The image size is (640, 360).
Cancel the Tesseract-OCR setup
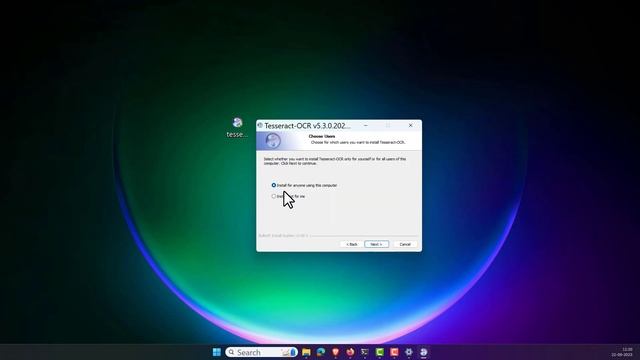tap(405, 244)
